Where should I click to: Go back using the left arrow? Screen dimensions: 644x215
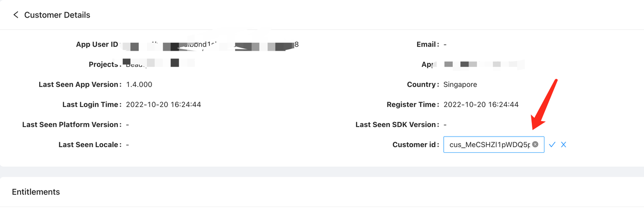pyautogui.click(x=16, y=15)
